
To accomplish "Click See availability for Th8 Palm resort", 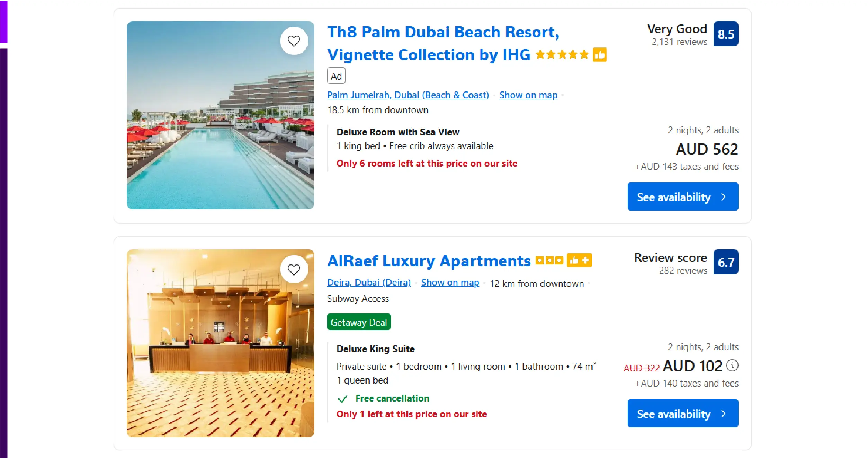I will point(682,196).
